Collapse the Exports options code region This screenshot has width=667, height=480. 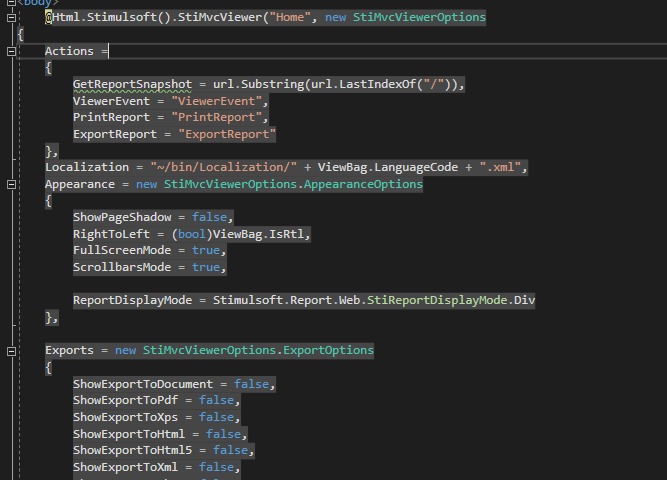tap(11, 351)
